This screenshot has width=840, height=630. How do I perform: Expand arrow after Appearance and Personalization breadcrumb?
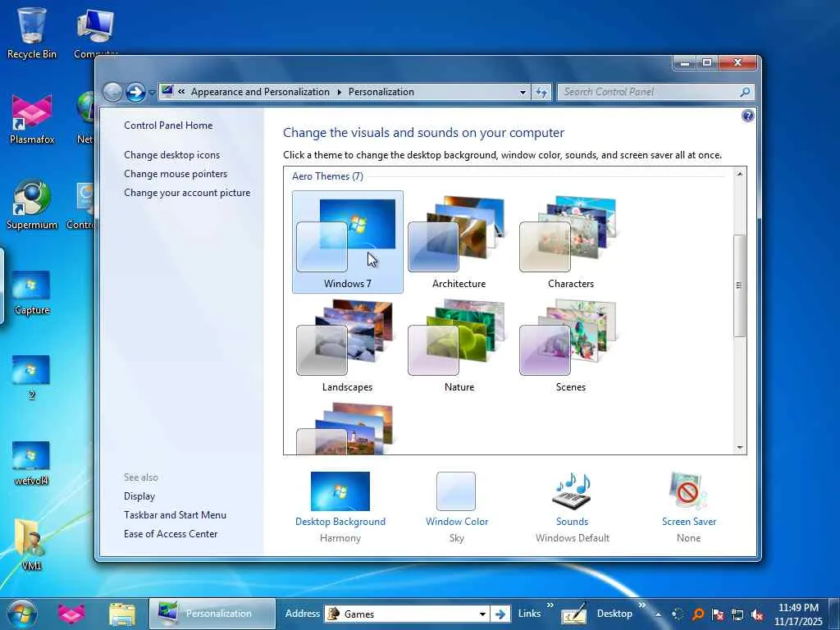tap(339, 92)
